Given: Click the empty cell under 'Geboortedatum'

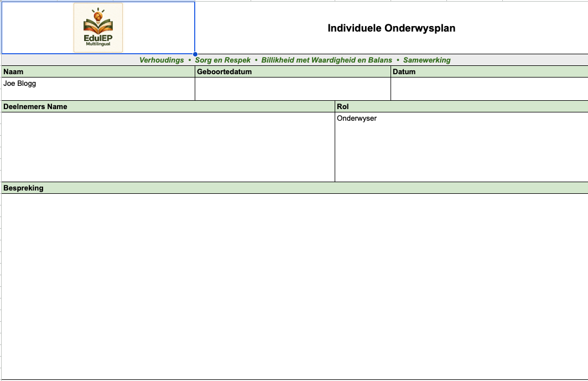Looking at the screenshot, I should tap(293, 89).
